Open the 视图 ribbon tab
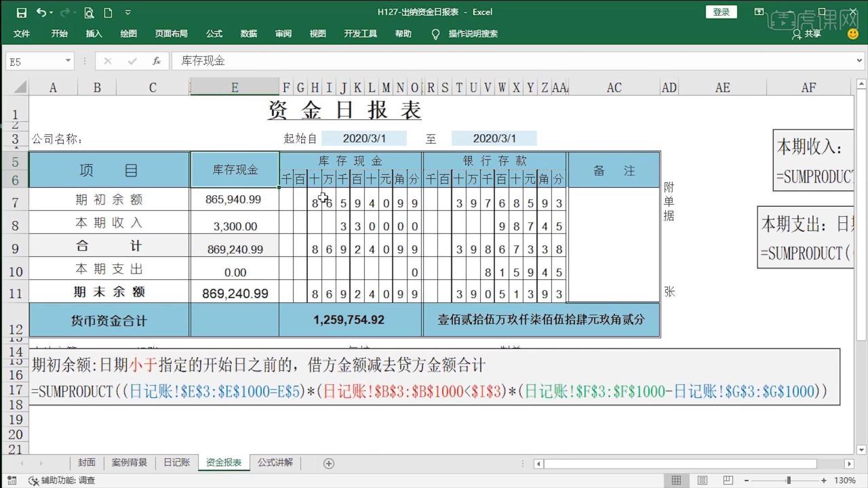 [x=318, y=33]
